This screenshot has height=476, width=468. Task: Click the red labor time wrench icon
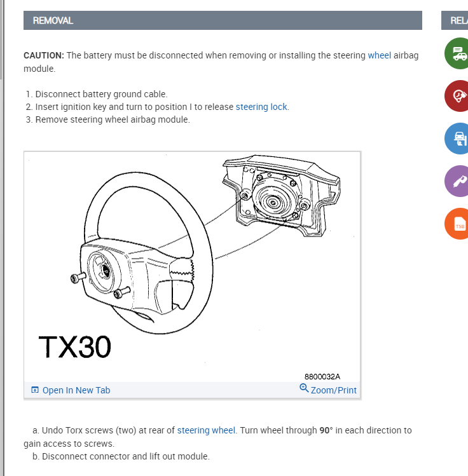tap(458, 96)
